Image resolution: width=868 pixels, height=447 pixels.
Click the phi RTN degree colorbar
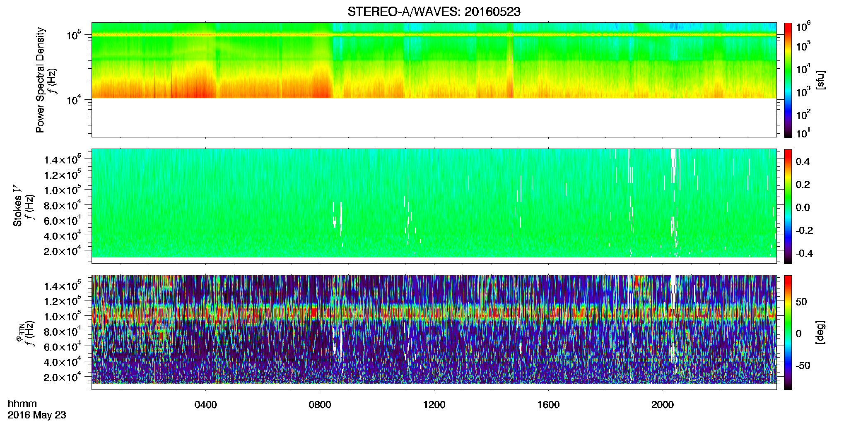[788, 332]
